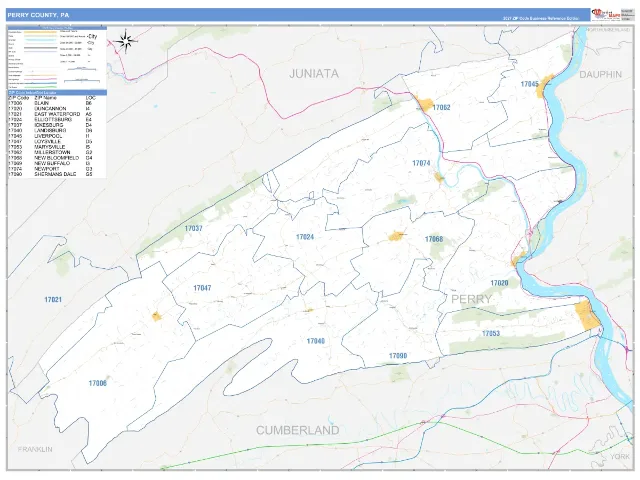Viewport: 640px width, 480px height.
Task: Click EAST WATERFORD in the index table
Action: pyautogui.click(x=57, y=114)
